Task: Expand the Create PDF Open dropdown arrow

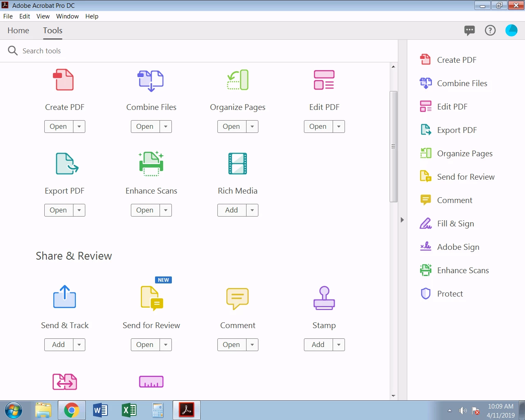Action: click(x=79, y=126)
